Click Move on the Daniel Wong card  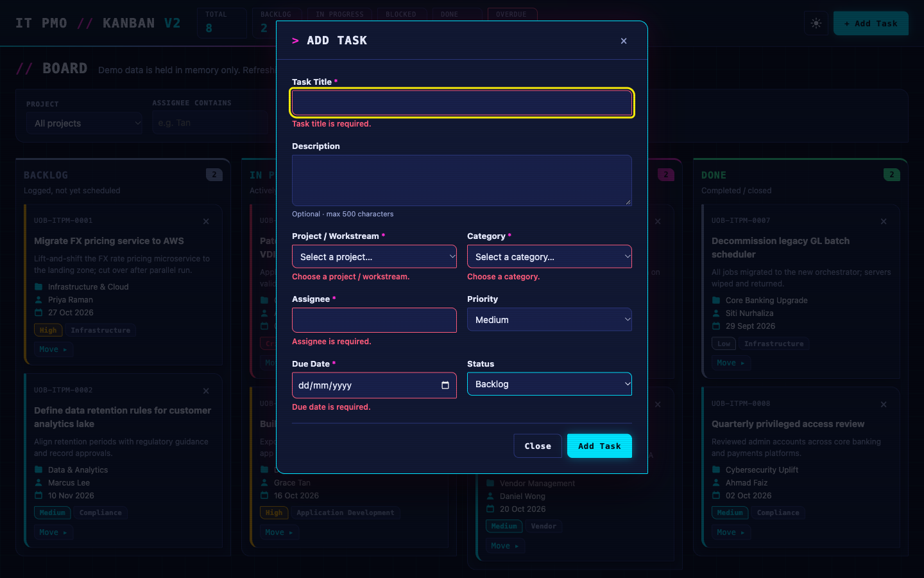(505, 546)
